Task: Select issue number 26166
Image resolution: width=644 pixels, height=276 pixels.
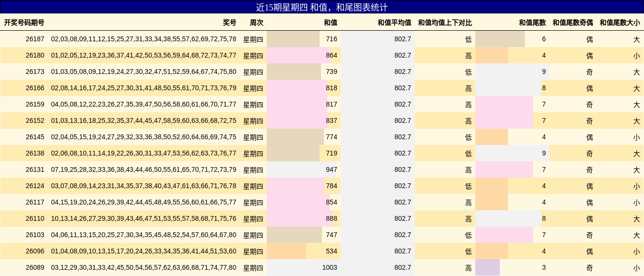Action: click(35, 88)
